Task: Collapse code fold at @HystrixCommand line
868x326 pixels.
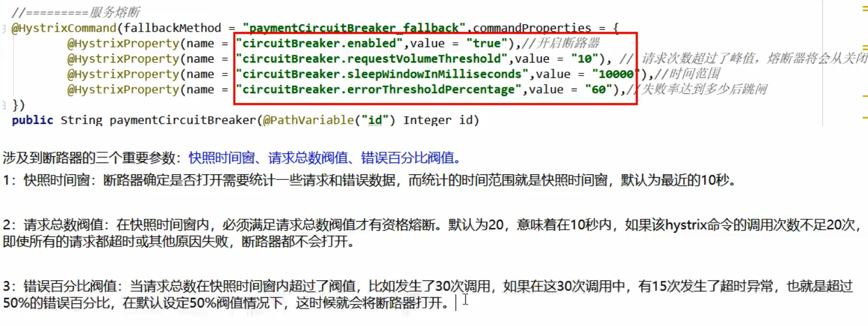Action: click(x=5, y=28)
